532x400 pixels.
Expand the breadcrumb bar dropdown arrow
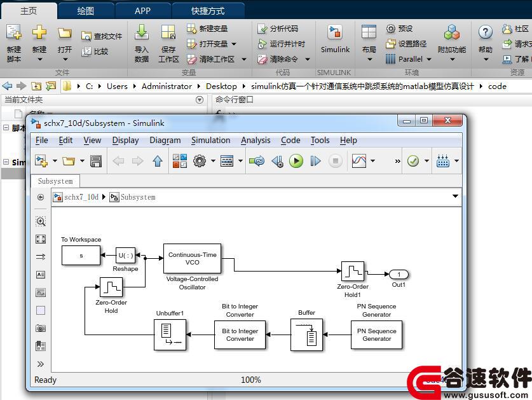455,197
